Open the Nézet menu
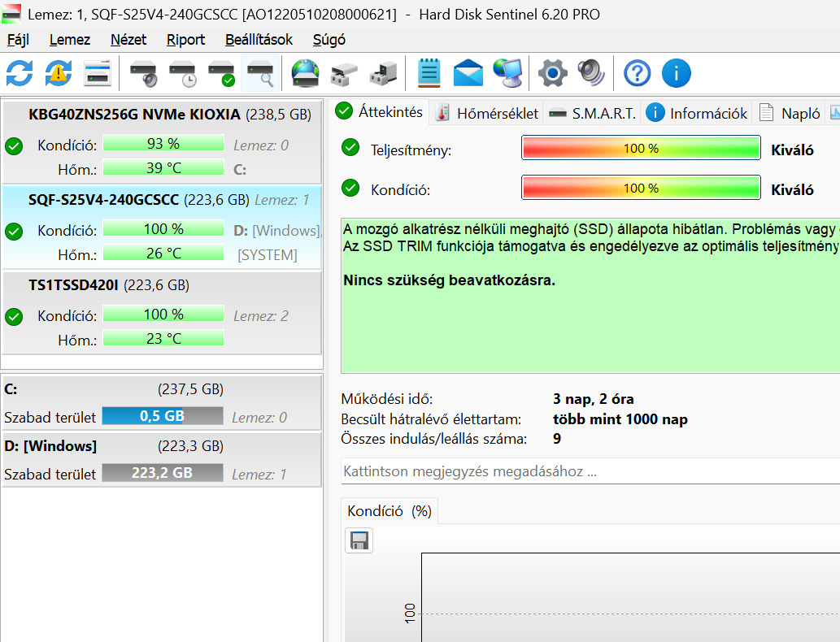 click(128, 40)
